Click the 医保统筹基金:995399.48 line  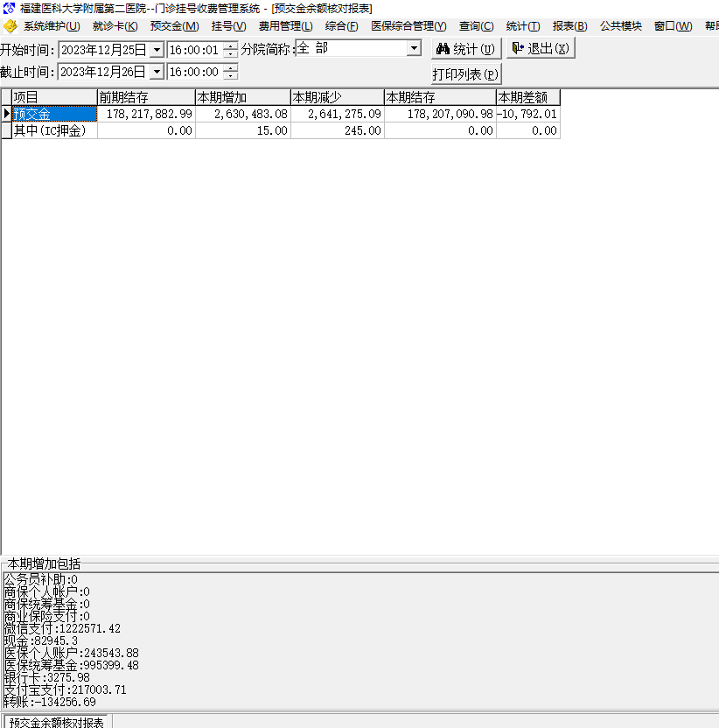tap(72, 665)
